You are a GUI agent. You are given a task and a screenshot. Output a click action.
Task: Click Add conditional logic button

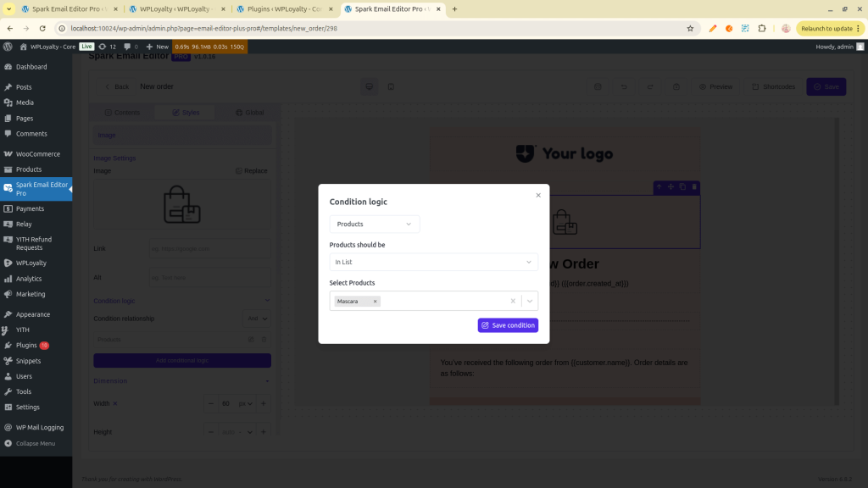[182, 361]
